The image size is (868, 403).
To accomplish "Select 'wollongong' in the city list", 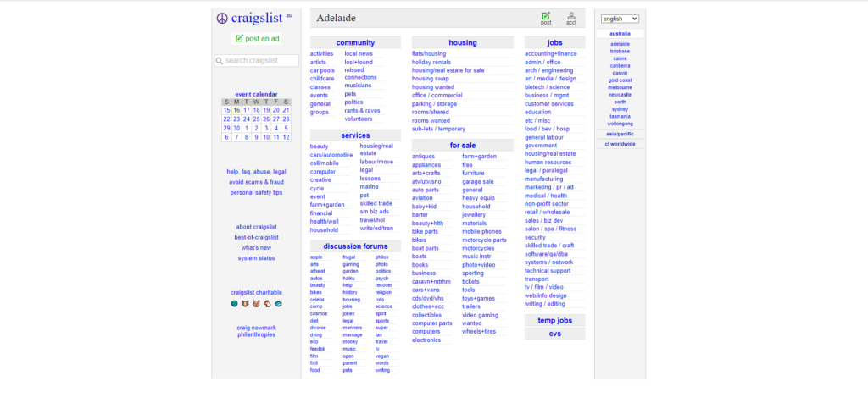I will pos(620,124).
